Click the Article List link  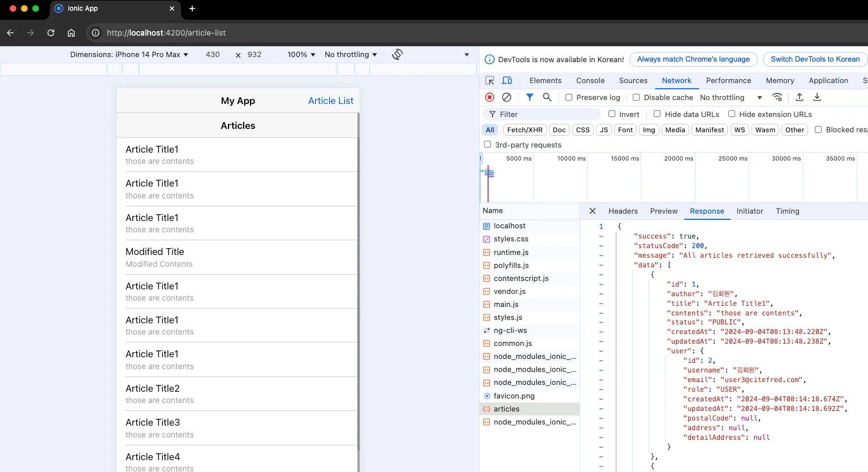330,101
